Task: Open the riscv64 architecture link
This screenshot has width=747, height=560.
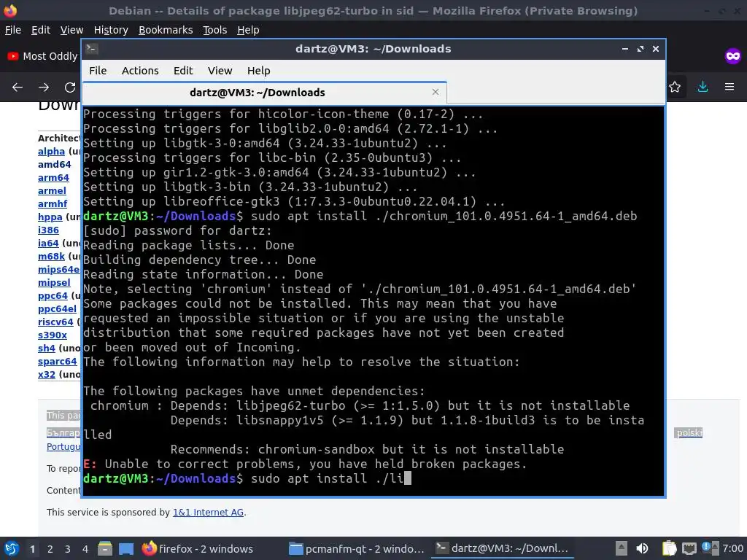Action: (x=55, y=322)
